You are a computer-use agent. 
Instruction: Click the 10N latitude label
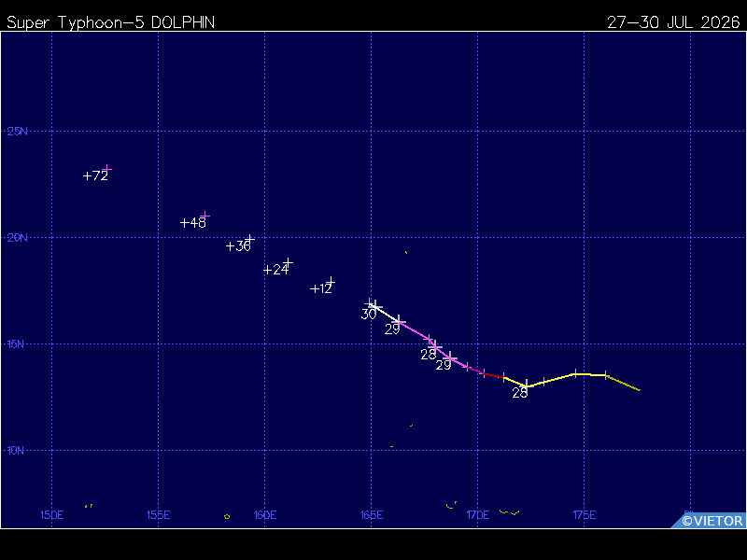[15, 451]
